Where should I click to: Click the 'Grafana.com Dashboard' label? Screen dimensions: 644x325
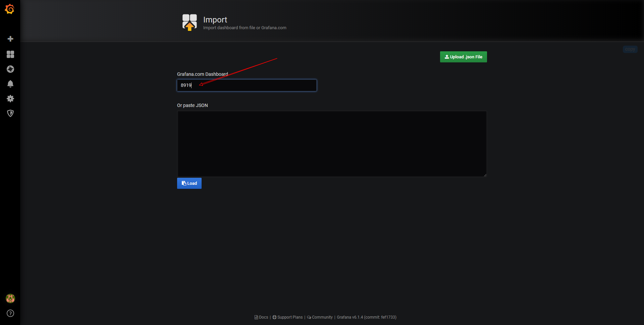pos(203,74)
